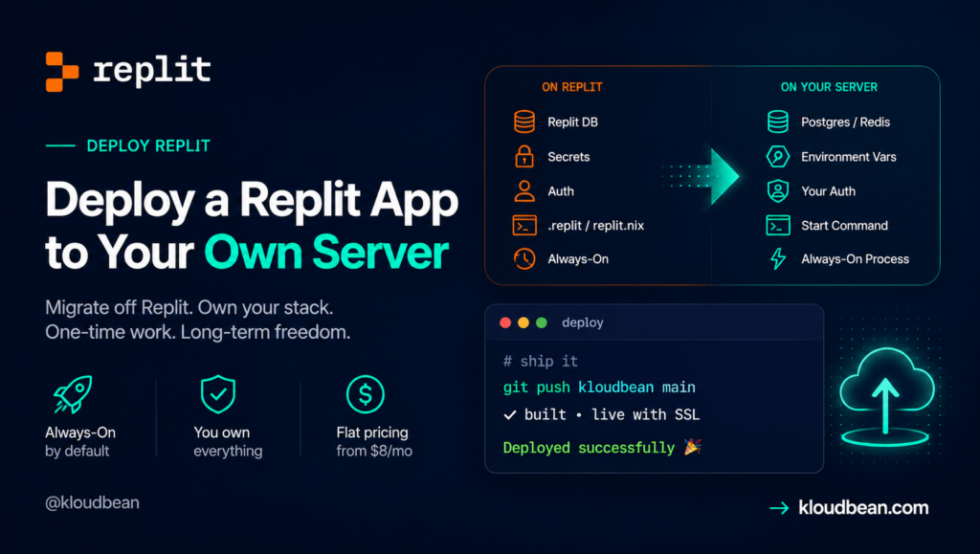This screenshot has height=554, width=980.
Task: Click the Replit DB label
Action: pyautogui.click(x=572, y=122)
